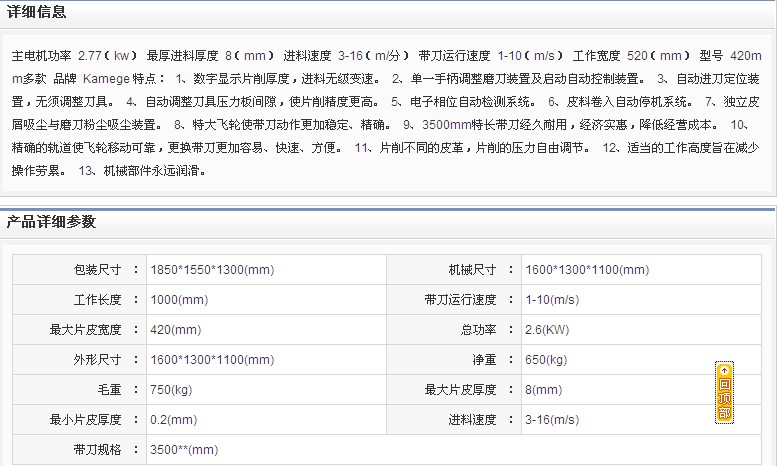Click the 420(mm) max width table value
The image size is (778, 466).
(x=175, y=330)
